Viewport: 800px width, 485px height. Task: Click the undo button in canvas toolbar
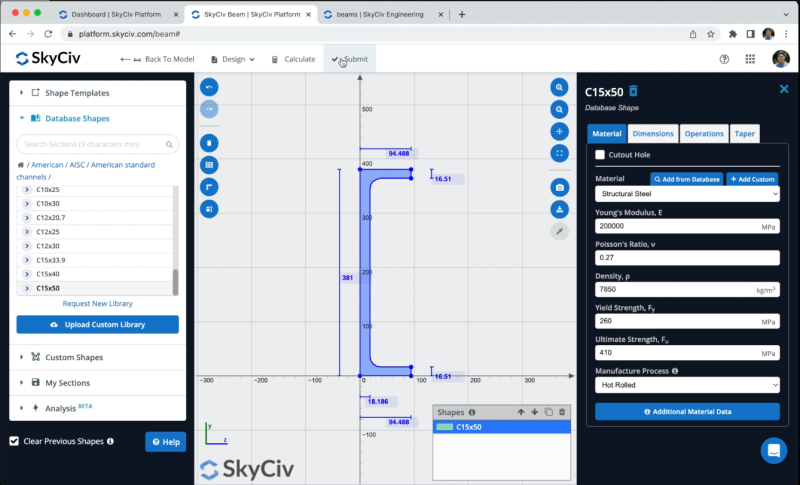click(x=209, y=87)
